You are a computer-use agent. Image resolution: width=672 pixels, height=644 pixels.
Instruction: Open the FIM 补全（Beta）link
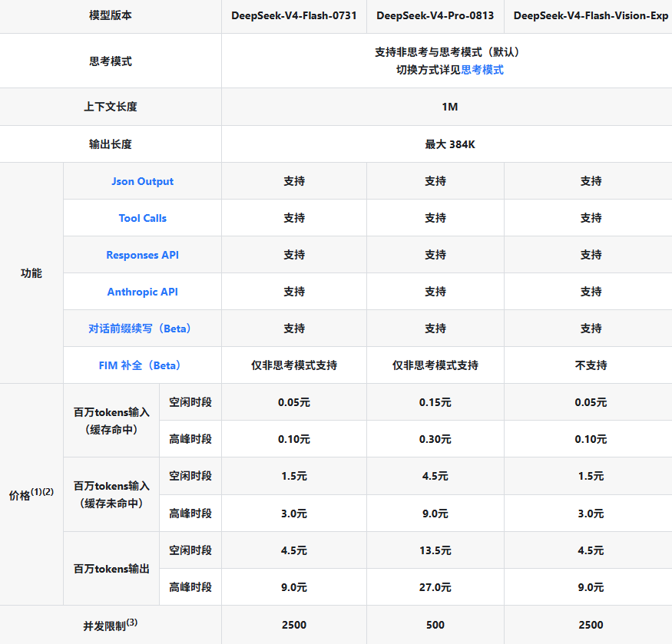pos(140,365)
